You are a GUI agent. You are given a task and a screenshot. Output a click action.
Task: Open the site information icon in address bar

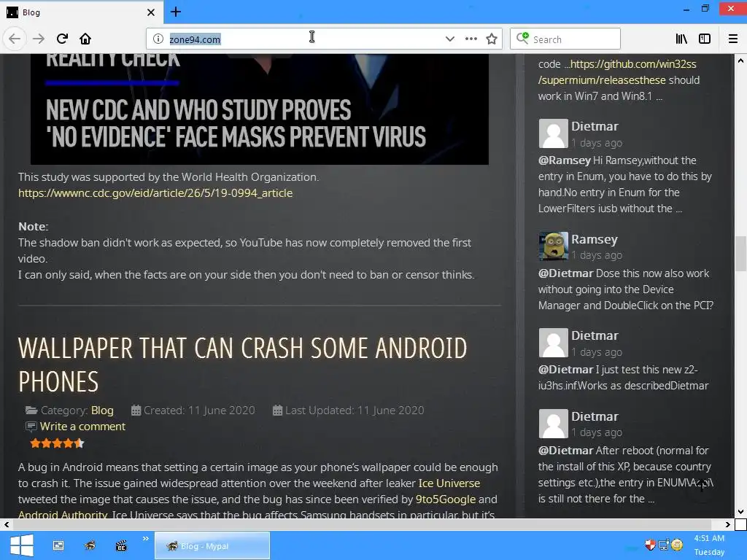pyautogui.click(x=158, y=39)
